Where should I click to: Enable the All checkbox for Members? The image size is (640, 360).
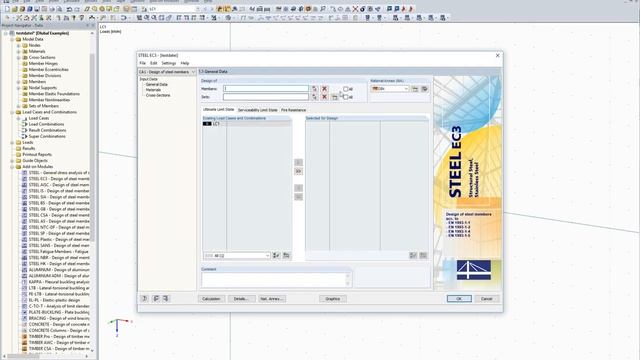(x=346, y=89)
